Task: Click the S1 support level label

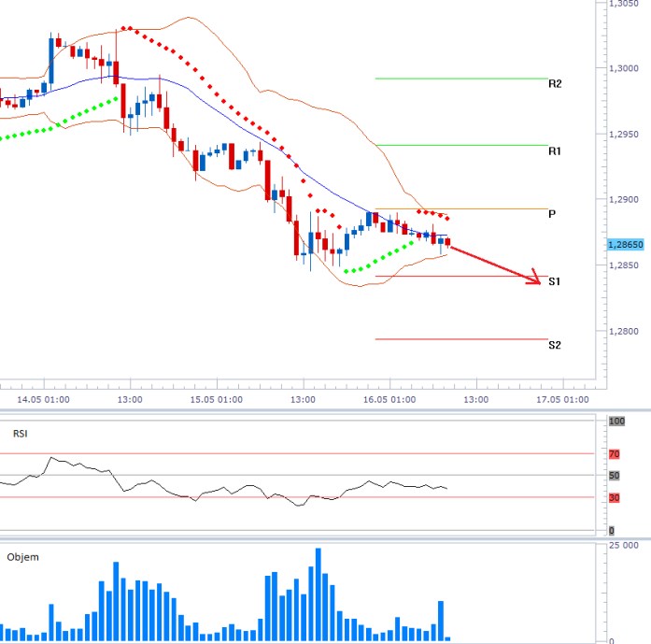Action: (x=554, y=281)
